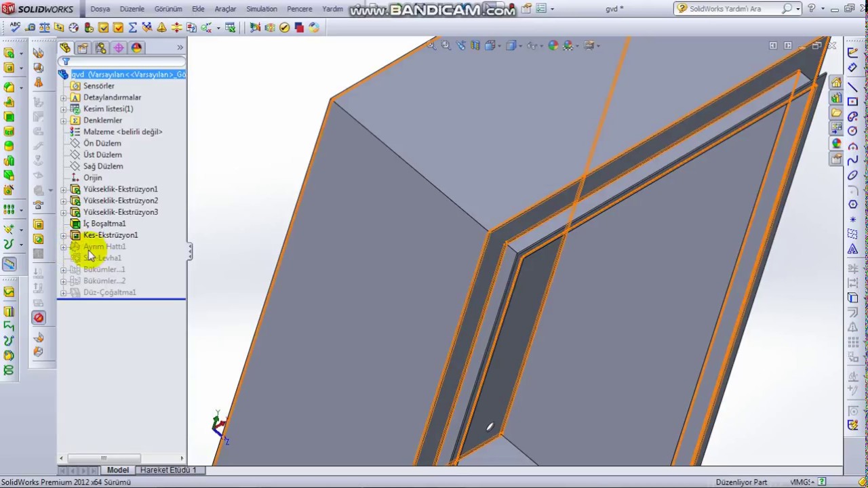Click the Sketch pencil icon
The width and height of the screenshot is (868, 488).
tap(853, 52)
